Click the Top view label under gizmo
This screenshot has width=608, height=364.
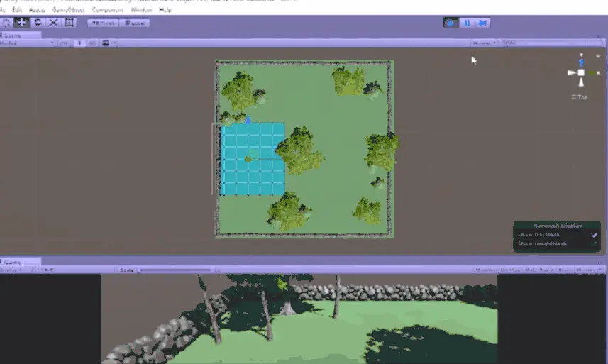(580, 97)
